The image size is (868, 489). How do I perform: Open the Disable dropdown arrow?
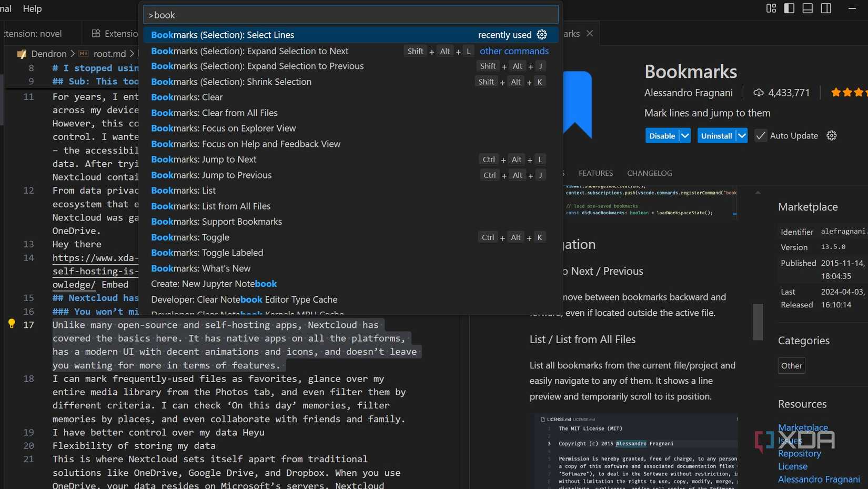coord(685,135)
